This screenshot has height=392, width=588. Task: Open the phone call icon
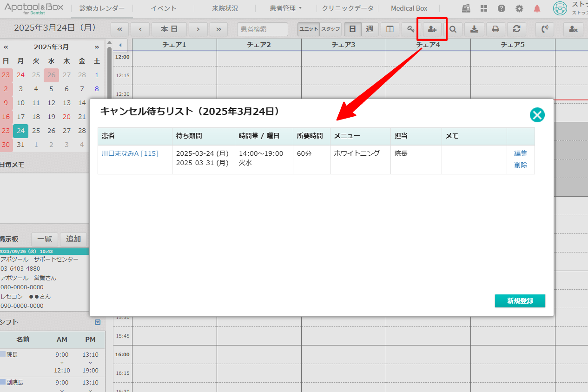tap(545, 29)
